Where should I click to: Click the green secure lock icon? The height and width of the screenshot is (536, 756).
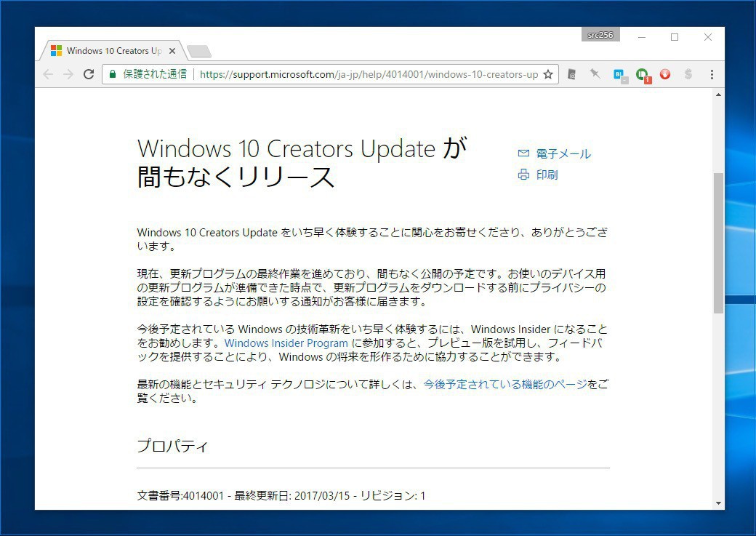pos(113,74)
